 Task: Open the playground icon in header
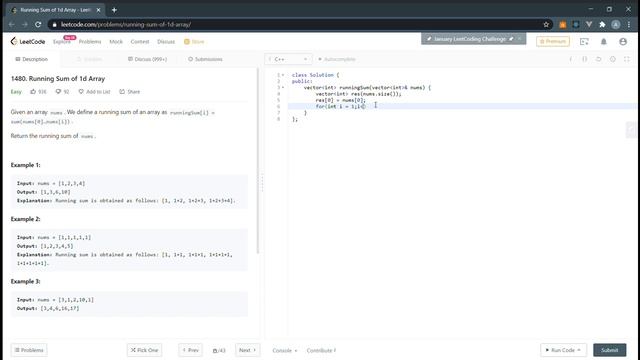tap(584, 42)
